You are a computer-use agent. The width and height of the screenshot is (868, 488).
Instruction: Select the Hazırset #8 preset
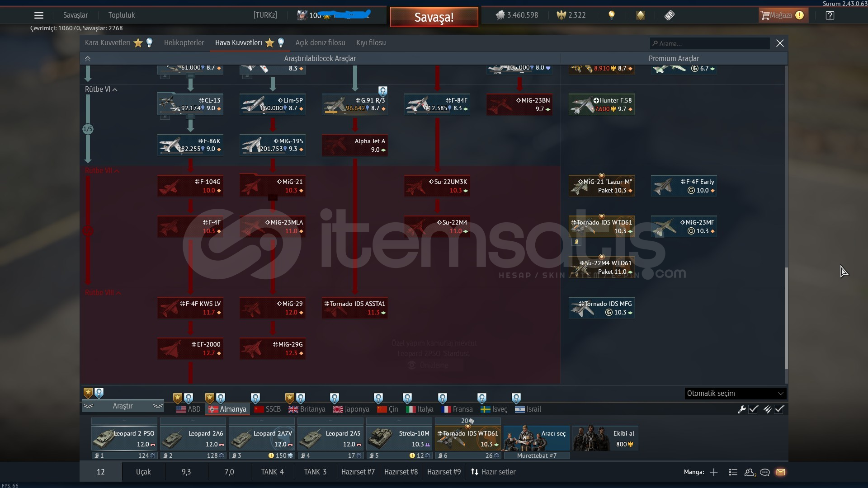click(x=401, y=472)
